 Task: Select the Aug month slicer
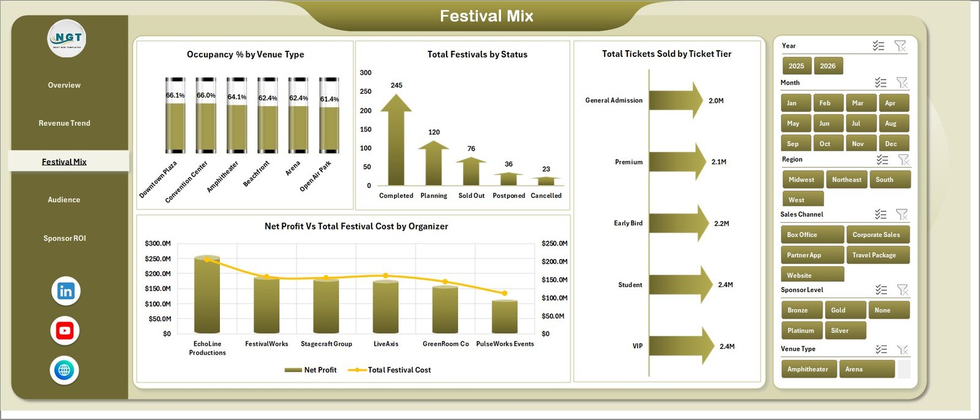[894, 123]
